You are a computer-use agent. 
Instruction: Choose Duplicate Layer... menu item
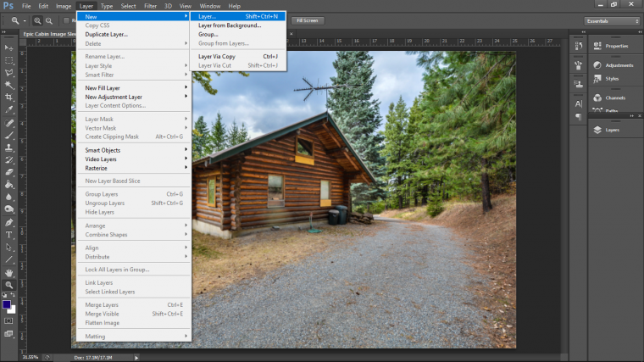pos(134,35)
